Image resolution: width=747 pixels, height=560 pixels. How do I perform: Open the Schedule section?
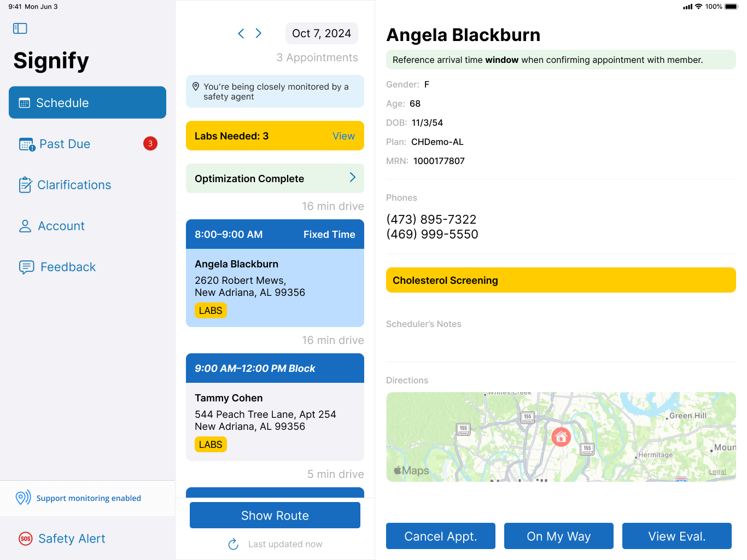(87, 102)
